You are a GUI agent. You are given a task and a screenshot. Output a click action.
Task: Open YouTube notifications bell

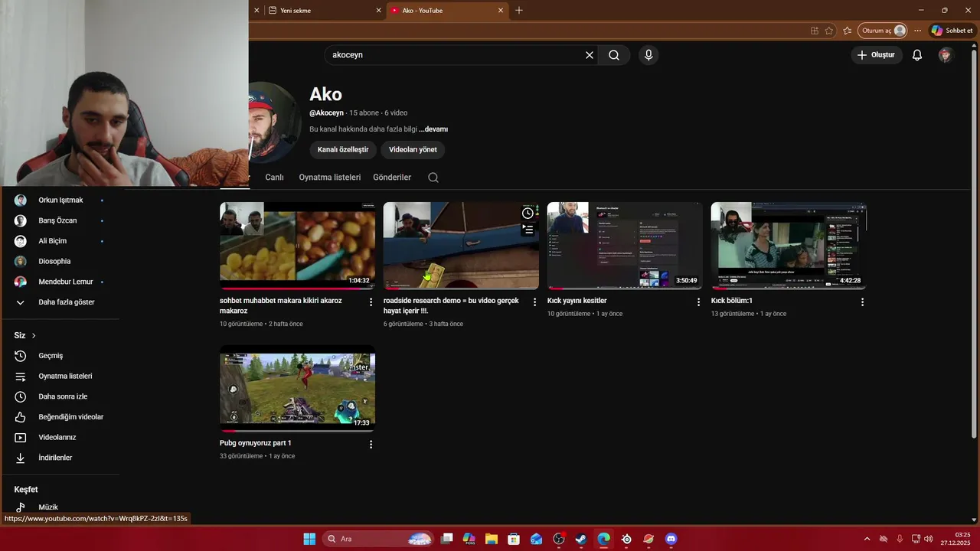917,55
